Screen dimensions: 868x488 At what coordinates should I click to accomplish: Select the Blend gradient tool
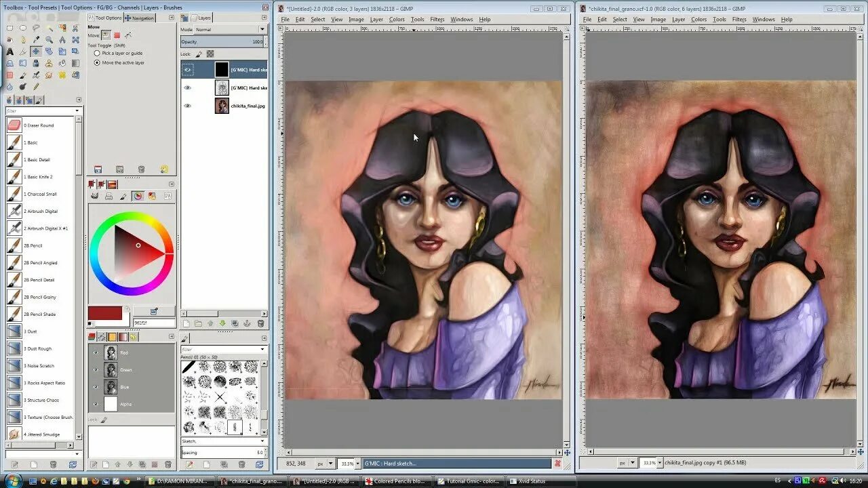(x=75, y=64)
